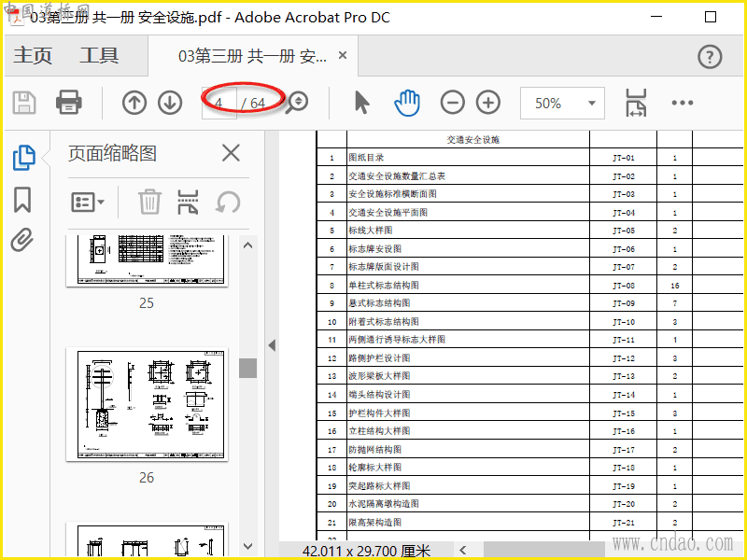The width and height of the screenshot is (747, 560).
Task: Click the 单柱式标志结构图 entry
Action: pyautogui.click(x=384, y=286)
